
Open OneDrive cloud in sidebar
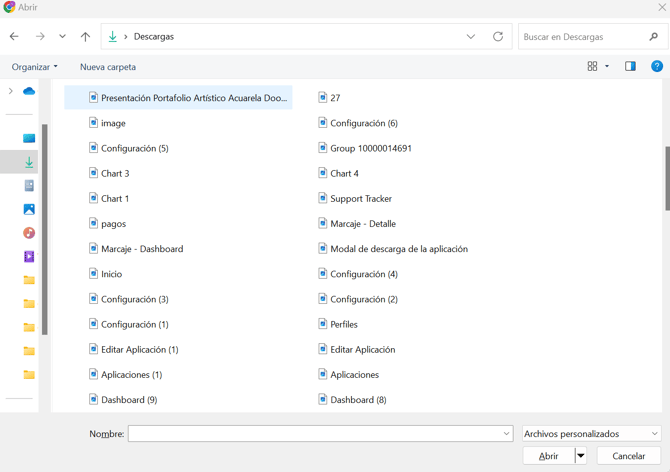click(29, 91)
